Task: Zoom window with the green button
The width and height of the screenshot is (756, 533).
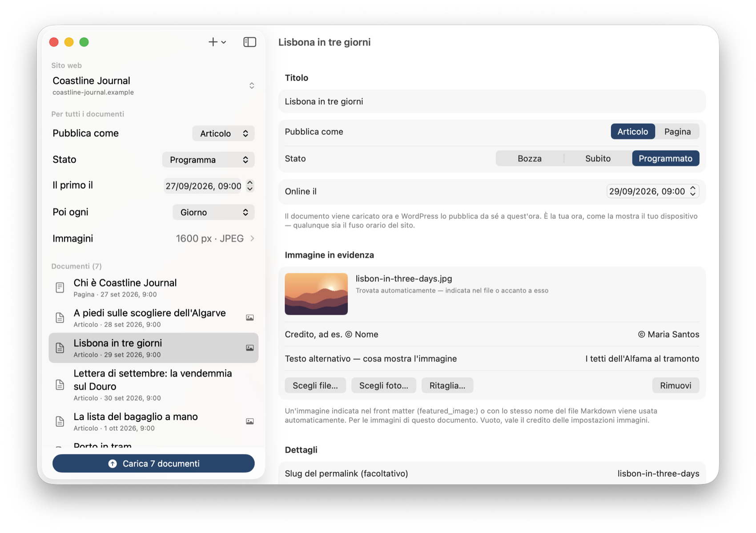Action: point(84,42)
